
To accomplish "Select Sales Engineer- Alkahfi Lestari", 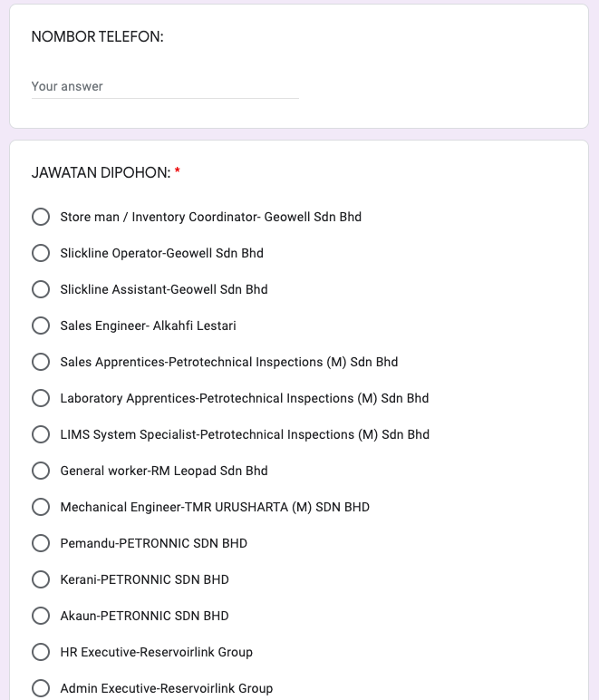I will tap(41, 326).
